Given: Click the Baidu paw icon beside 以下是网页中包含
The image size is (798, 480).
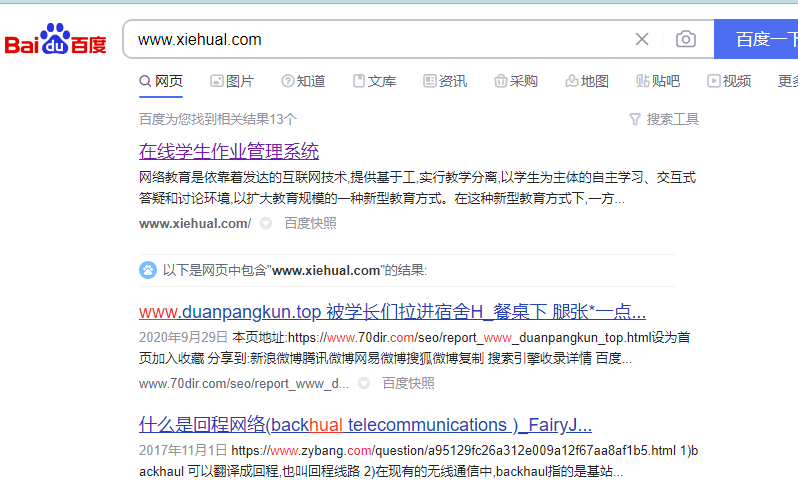Looking at the screenshot, I should click(x=148, y=270).
